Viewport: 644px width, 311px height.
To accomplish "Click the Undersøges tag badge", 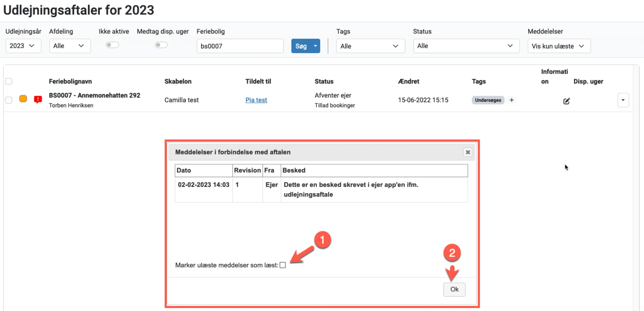I will tap(488, 100).
